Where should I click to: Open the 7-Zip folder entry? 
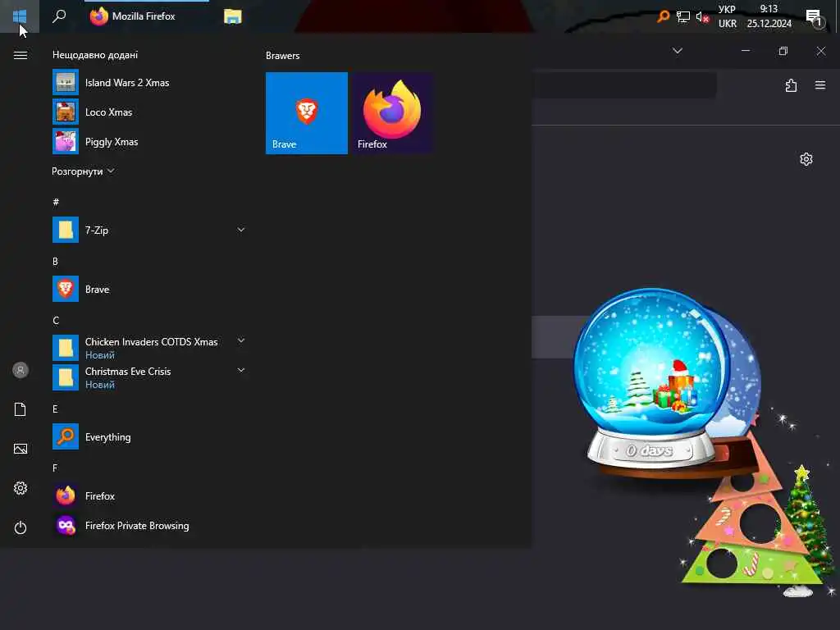click(x=148, y=230)
